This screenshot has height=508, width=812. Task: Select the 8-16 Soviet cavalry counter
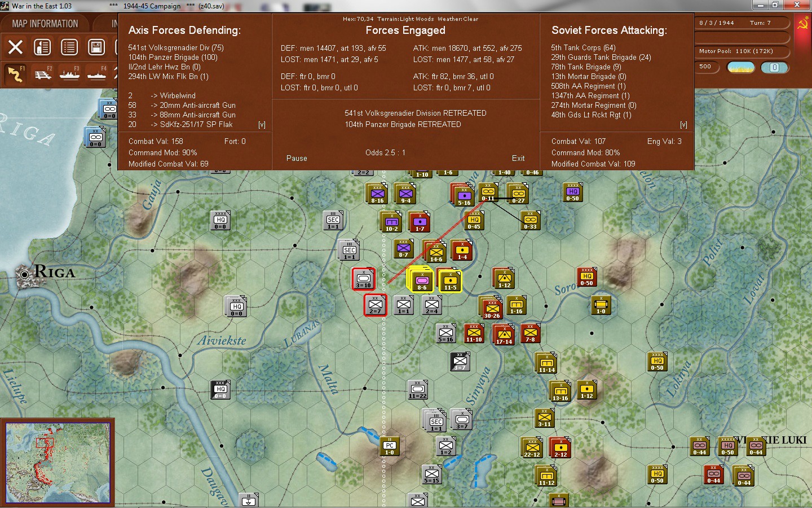377,194
